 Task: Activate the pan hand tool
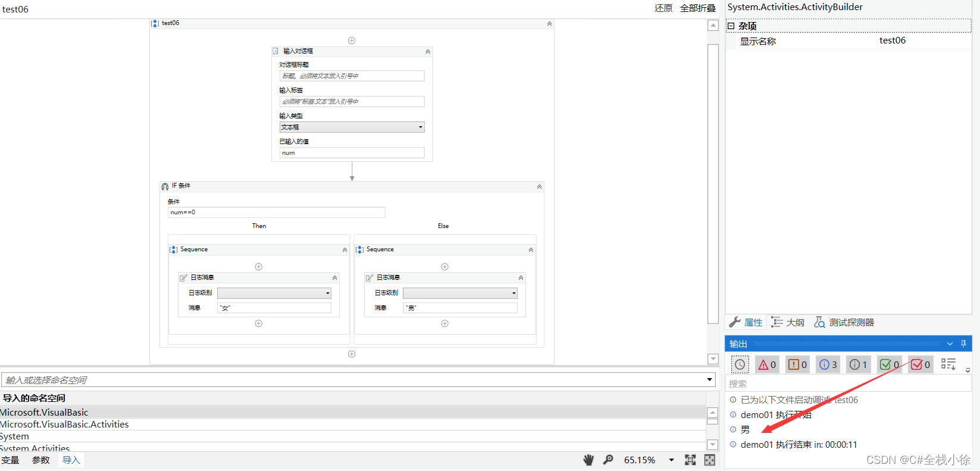[588, 460]
